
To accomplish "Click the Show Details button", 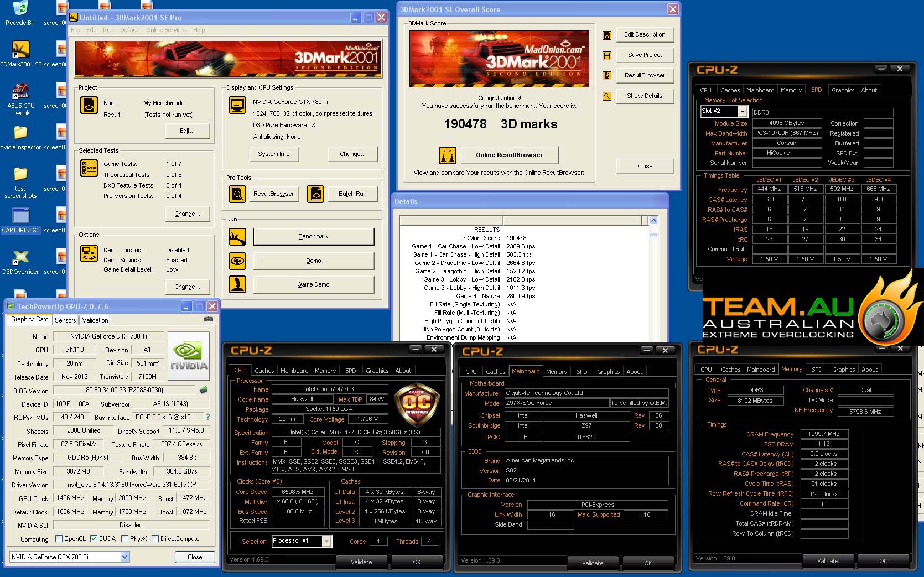I will pyautogui.click(x=645, y=96).
